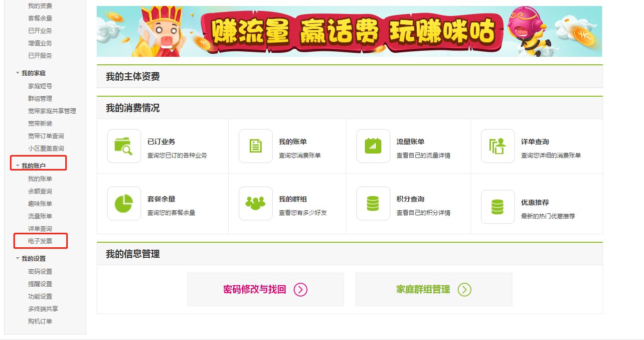Click the 家庭群组管理 button
Screen dimensions: 644x340
coord(433,289)
